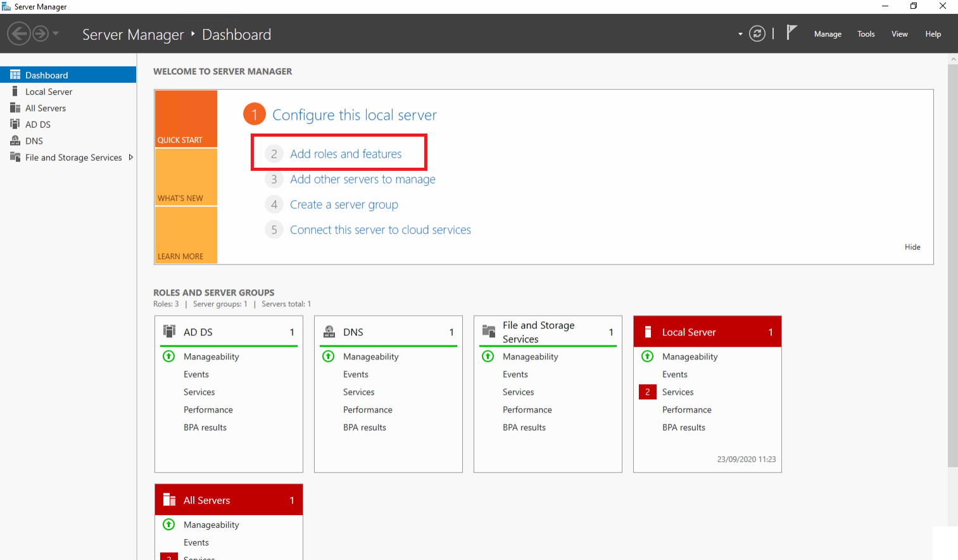Open the Learn More tile
Viewport: 958px width, 560px height.
pyautogui.click(x=186, y=235)
